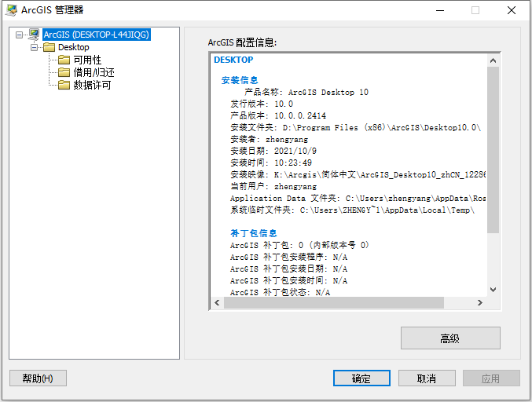532x402 pixels.
Task: Click the 安装文件夹 path line
Action: [355, 127]
